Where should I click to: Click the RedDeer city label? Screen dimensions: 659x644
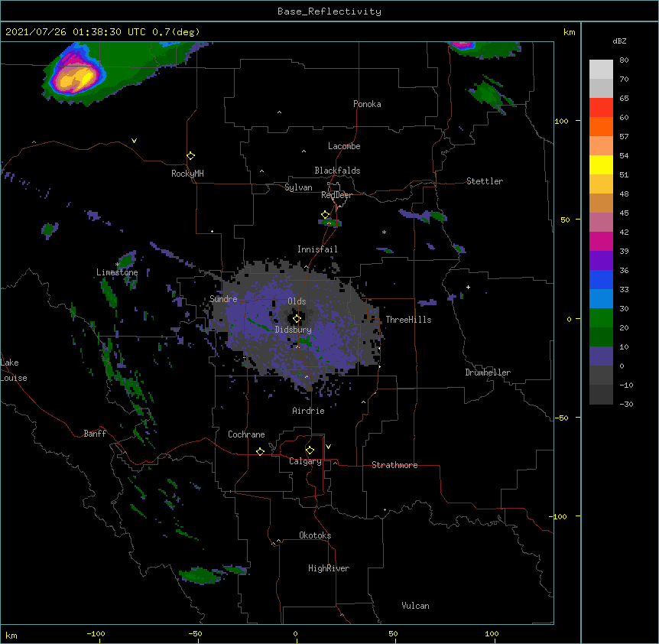tap(336, 195)
